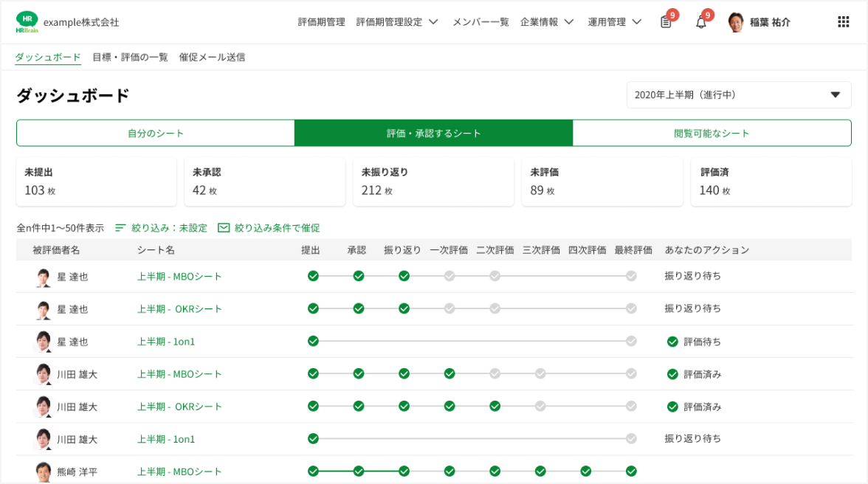The width and height of the screenshot is (868, 484).
Task: Click the 未評価 89枚 summary card
Action: pos(602,182)
